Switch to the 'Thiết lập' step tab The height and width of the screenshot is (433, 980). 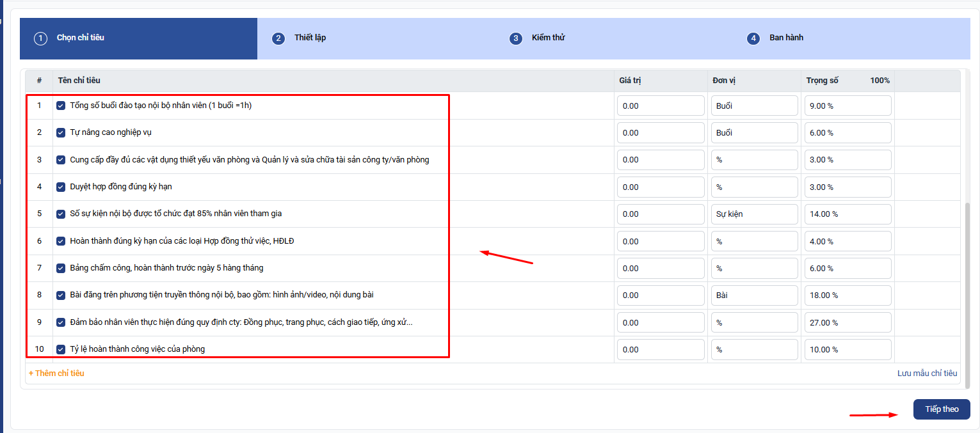[310, 38]
